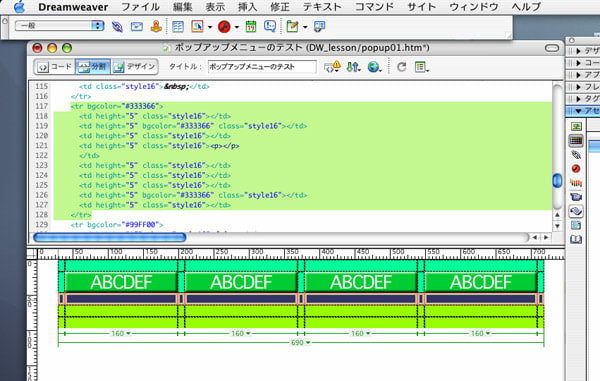The image size is (600, 381).
Task: Click the Hyperlink insert icon
Action: (117, 26)
